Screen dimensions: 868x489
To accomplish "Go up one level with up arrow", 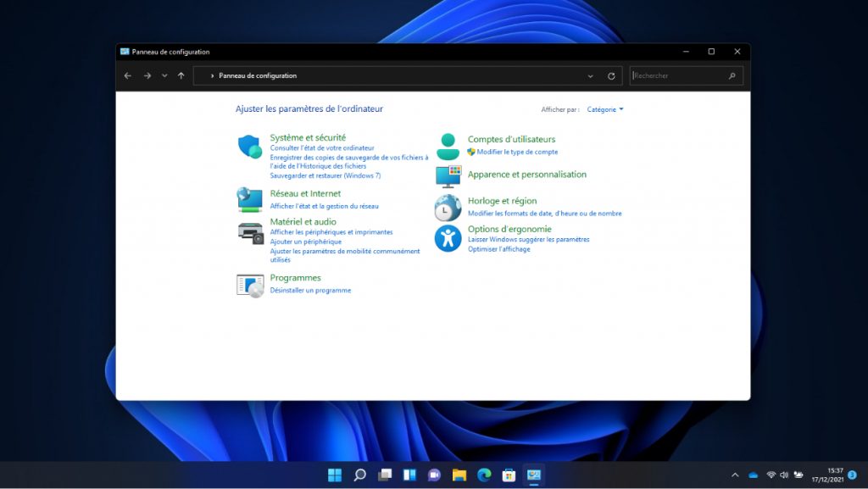I will pos(181,76).
